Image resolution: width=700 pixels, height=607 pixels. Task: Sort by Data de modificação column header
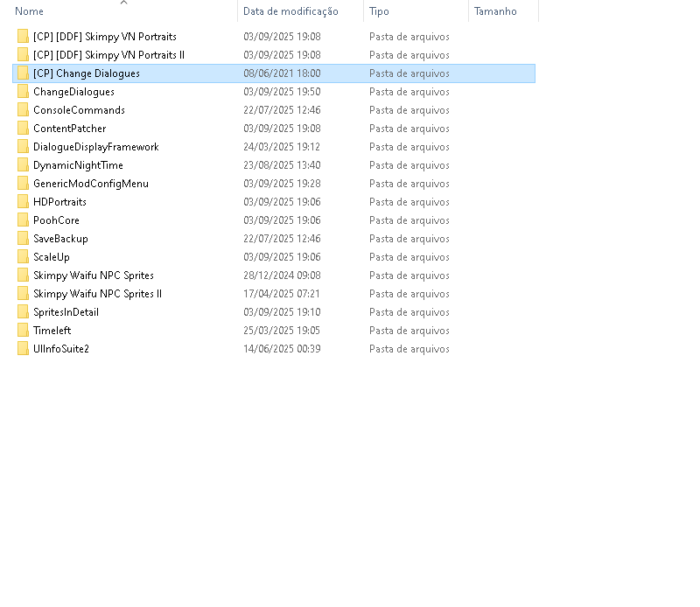click(290, 11)
